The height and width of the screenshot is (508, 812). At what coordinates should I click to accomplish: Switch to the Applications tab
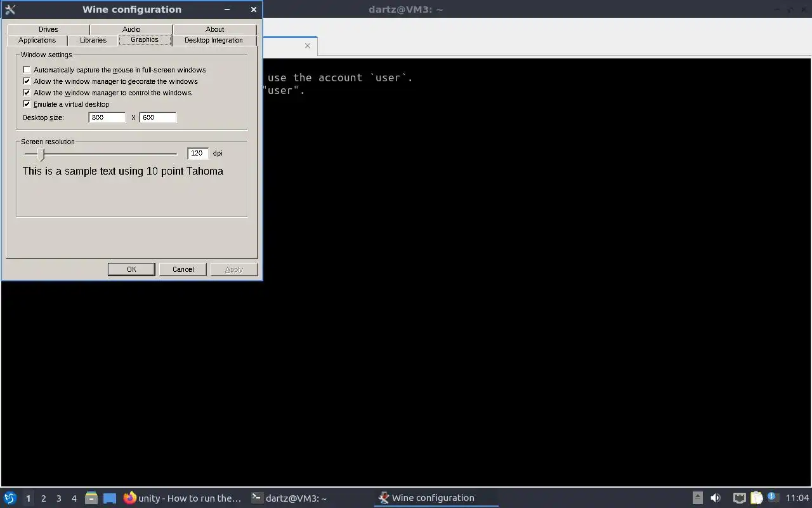[37, 40]
